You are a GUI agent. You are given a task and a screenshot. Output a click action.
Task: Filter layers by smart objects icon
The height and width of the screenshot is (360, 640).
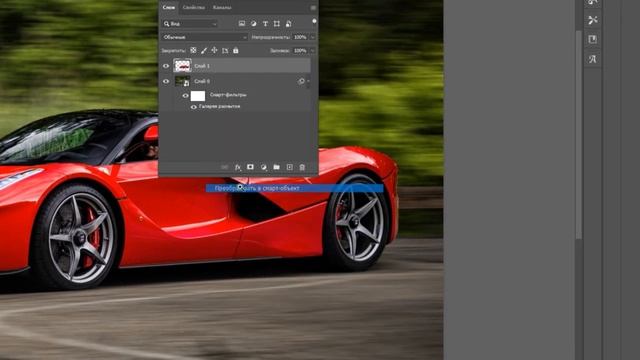pyautogui.click(x=288, y=24)
